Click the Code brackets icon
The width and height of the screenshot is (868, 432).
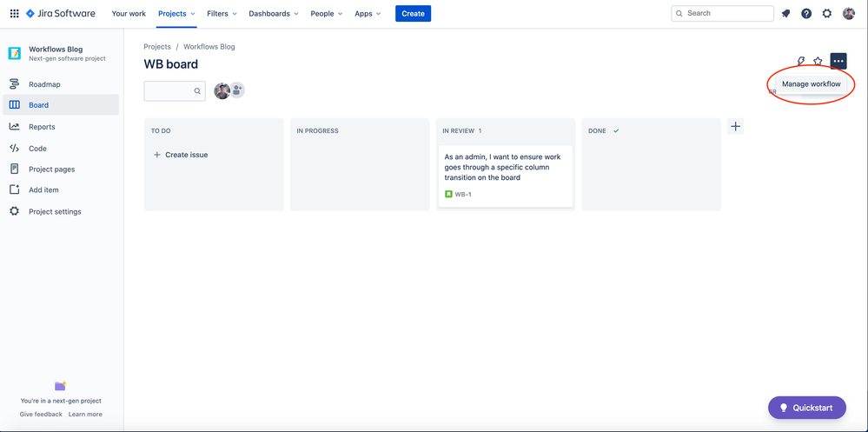tap(15, 148)
